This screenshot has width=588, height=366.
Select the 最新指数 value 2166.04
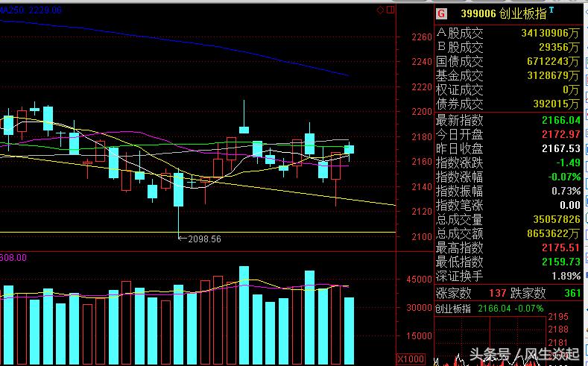(x=560, y=120)
